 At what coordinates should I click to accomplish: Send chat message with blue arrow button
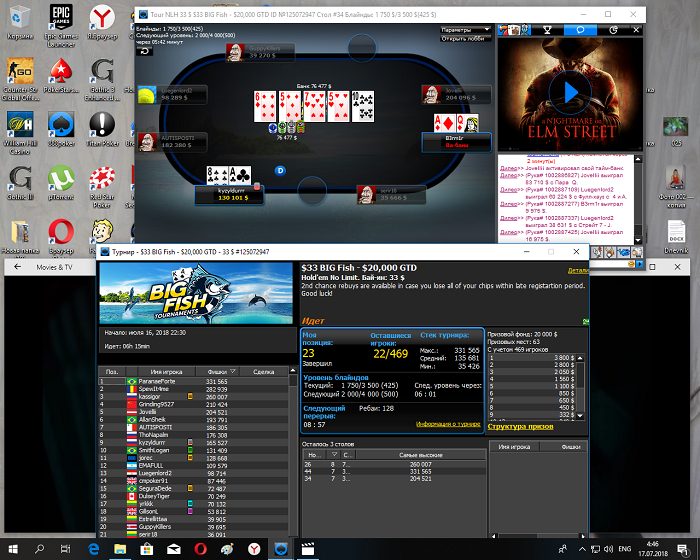pos(639,264)
